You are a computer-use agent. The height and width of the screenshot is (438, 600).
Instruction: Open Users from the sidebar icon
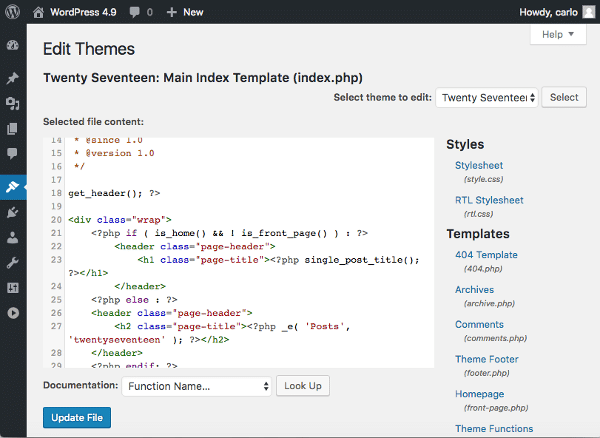pyautogui.click(x=13, y=238)
